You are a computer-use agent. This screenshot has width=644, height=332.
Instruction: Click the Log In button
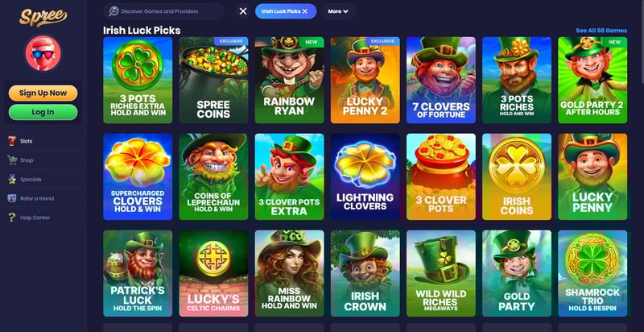click(x=43, y=112)
